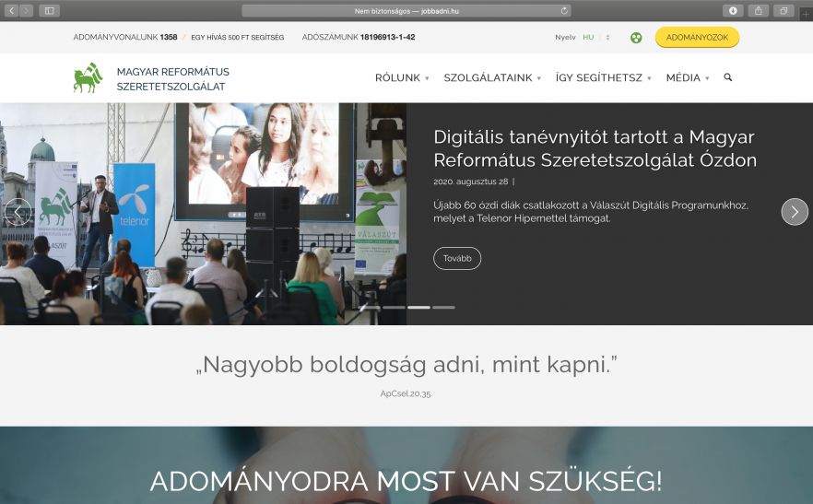
Task: Expand the SZOLGÁLATAINK menu
Action: [492, 77]
